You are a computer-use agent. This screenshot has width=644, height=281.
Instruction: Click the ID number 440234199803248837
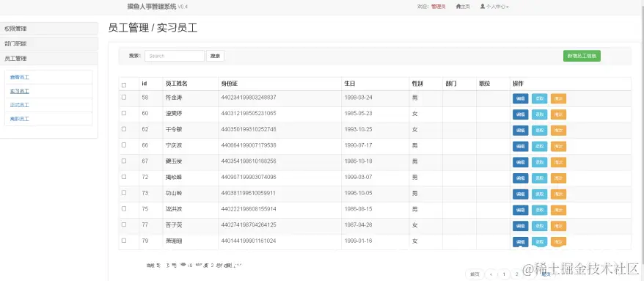click(249, 98)
